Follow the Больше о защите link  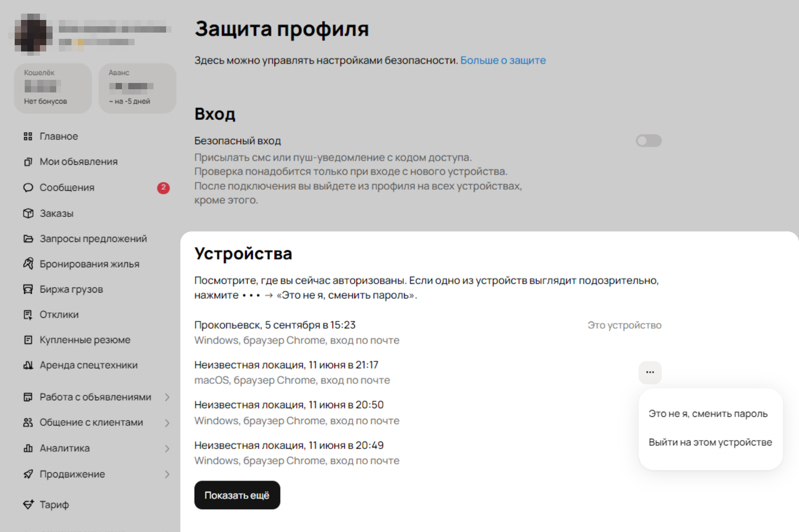503,60
